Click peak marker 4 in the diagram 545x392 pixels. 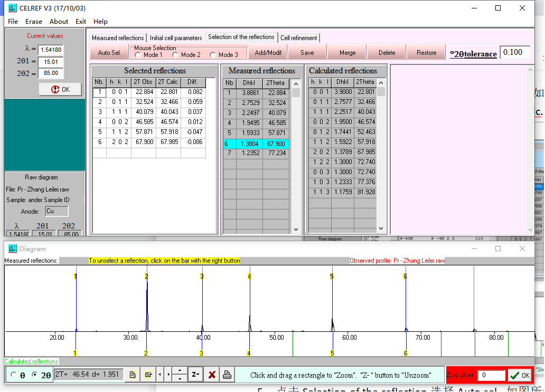pyautogui.click(x=249, y=276)
